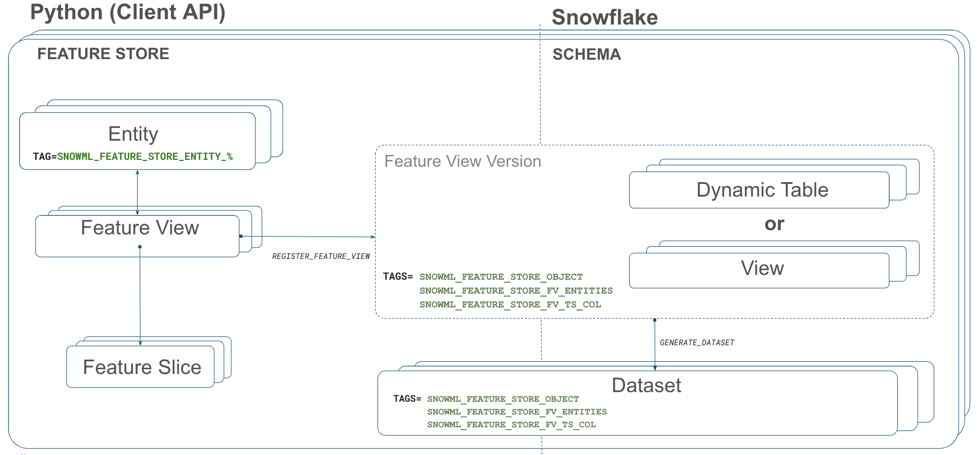
Task: Click the "or" text between the boxes
Action: (x=774, y=224)
